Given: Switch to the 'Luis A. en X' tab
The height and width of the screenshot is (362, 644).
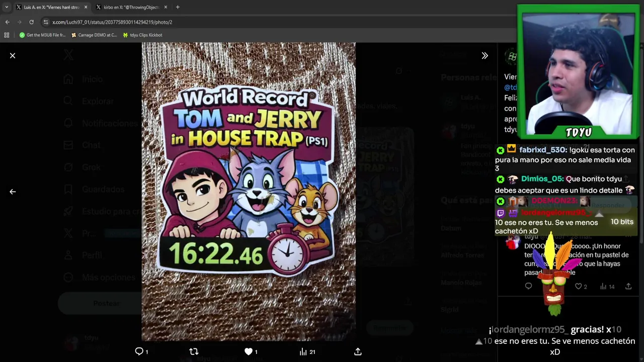Looking at the screenshot, I should coord(52,7).
